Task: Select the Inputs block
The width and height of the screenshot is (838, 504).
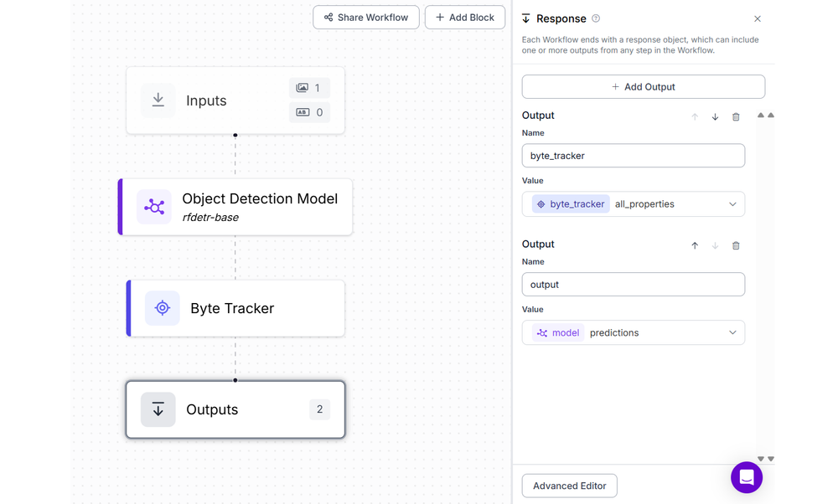Action: [x=235, y=100]
